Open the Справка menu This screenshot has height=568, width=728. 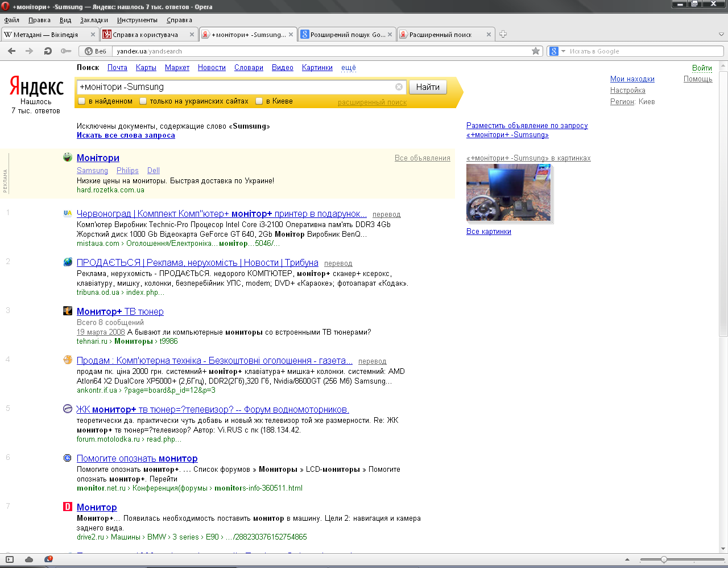[x=179, y=20]
